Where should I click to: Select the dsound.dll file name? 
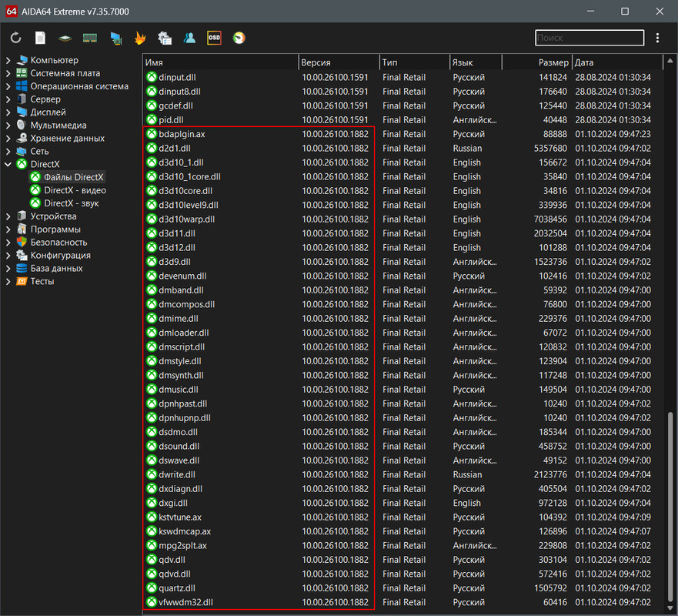[179, 446]
